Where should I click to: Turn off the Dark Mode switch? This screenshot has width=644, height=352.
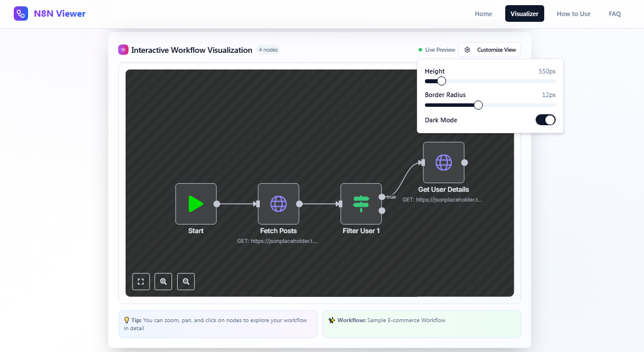(545, 120)
